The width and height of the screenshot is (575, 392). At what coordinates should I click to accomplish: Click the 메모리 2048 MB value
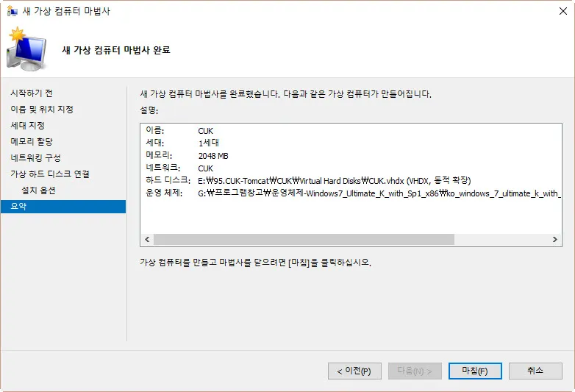pos(213,156)
